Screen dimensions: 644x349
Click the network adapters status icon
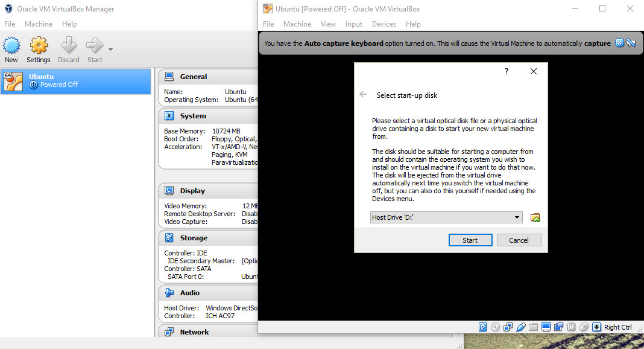(508, 327)
